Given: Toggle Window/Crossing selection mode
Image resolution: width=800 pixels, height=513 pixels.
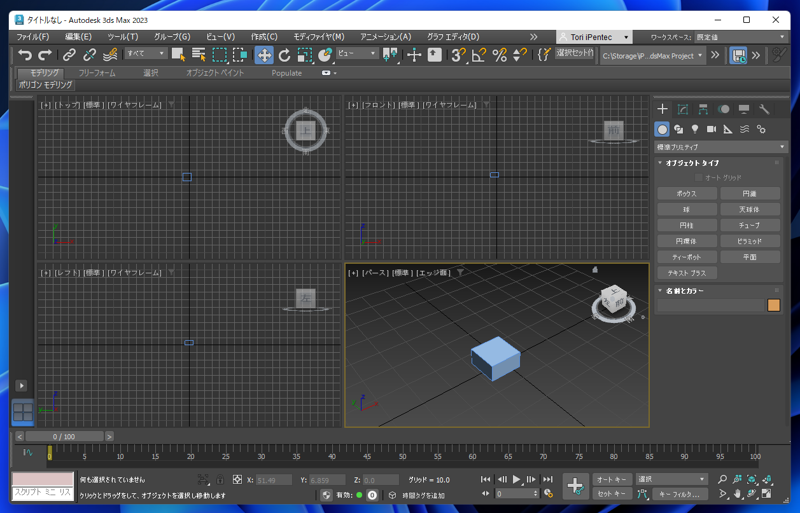Looking at the screenshot, I should pyautogui.click(x=239, y=55).
